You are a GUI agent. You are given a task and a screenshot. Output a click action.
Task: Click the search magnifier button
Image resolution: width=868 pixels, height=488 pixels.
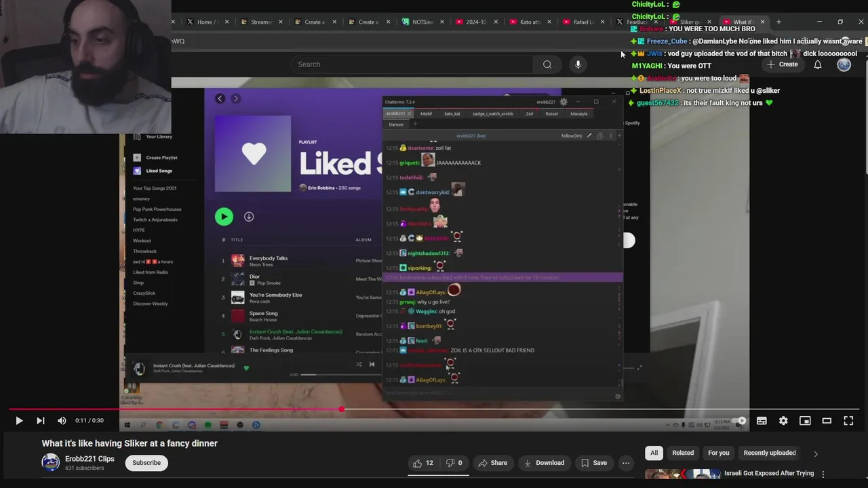[547, 64]
